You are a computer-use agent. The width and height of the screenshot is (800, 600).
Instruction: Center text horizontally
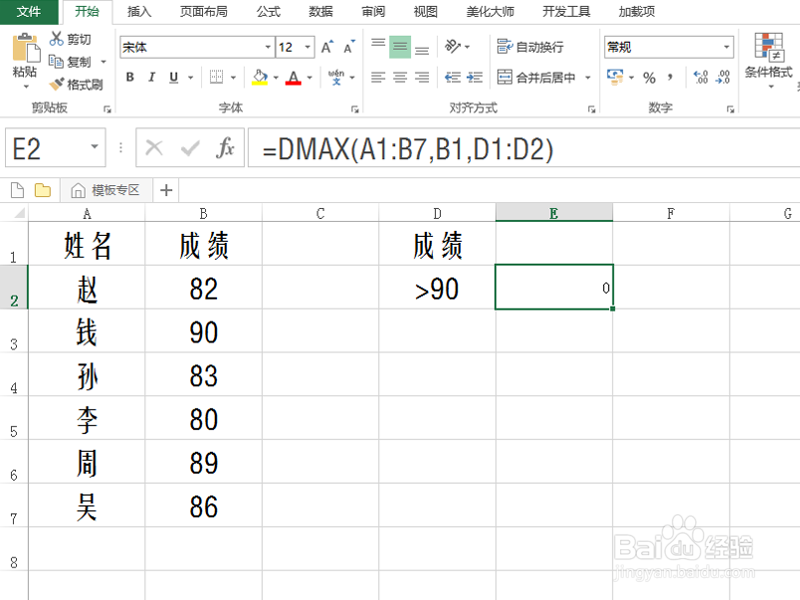400,77
